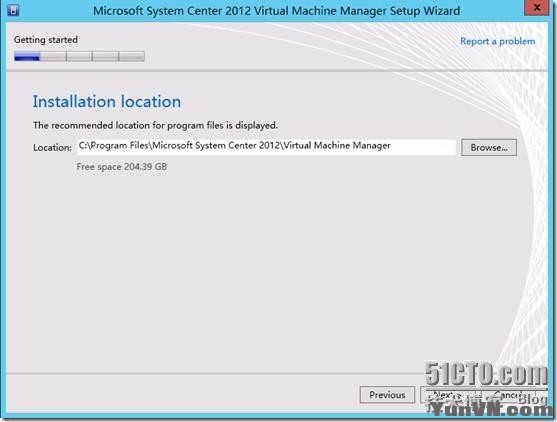
Task: Click the Browse... button
Action: pos(489,147)
